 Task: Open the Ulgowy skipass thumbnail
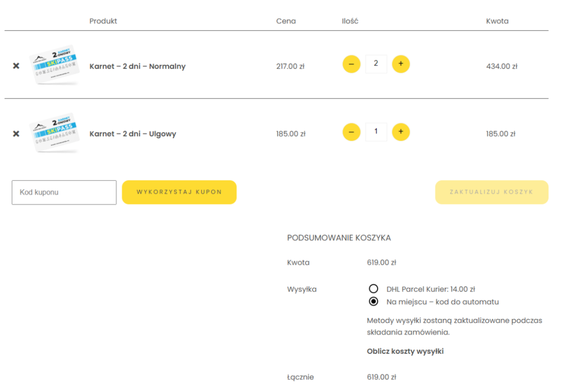click(54, 133)
